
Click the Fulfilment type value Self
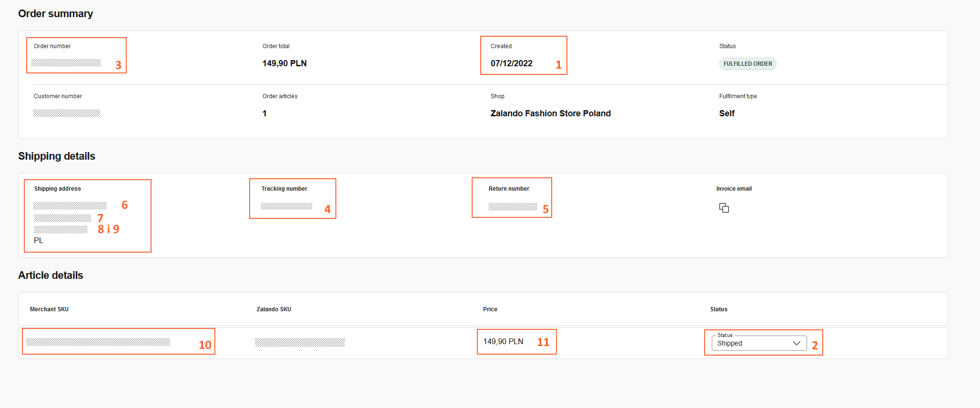727,113
